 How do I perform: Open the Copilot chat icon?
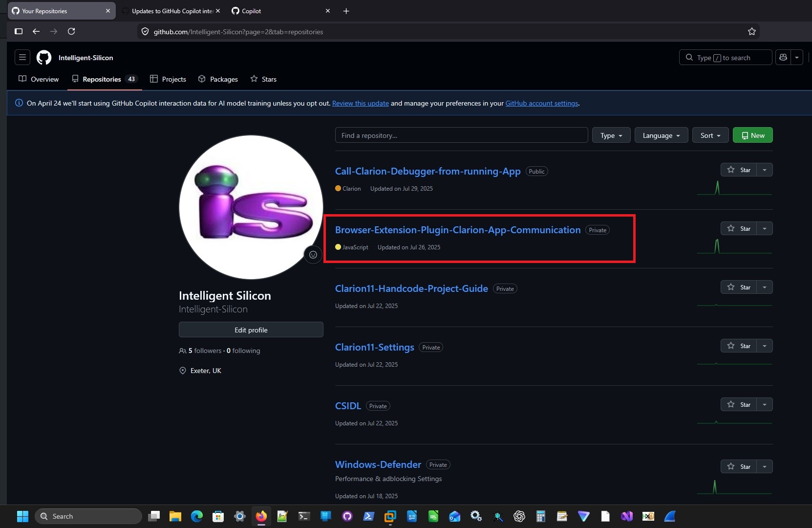[783, 57]
